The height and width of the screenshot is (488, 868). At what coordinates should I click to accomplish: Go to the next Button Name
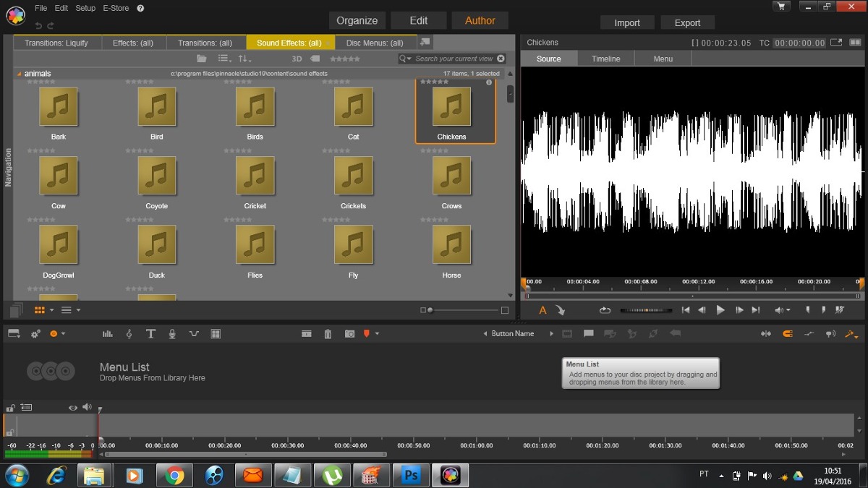(x=552, y=333)
